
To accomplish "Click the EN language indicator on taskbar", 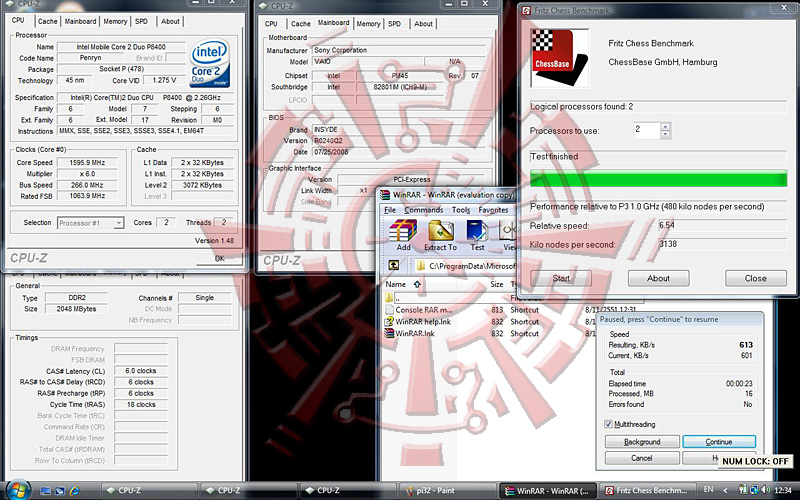I will click(x=708, y=490).
